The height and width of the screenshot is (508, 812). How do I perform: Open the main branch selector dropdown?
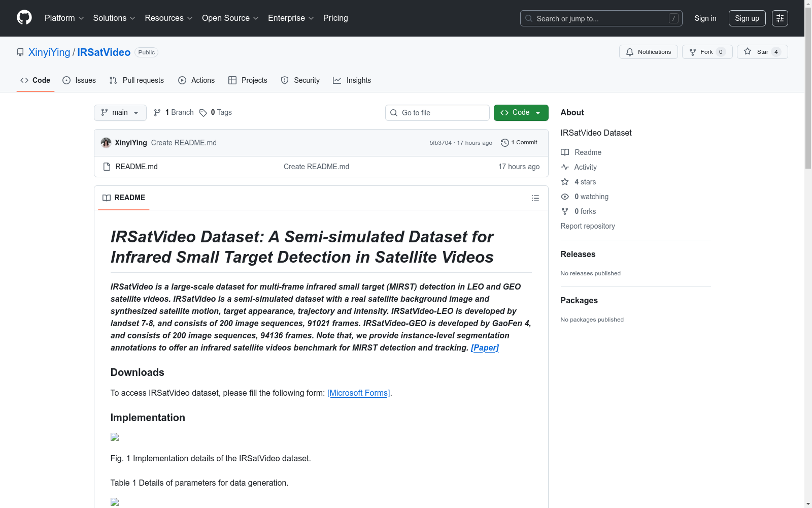120,113
